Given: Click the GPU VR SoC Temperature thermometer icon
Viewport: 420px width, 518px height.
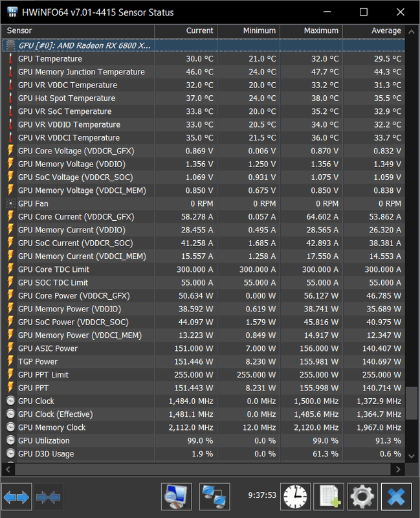Looking at the screenshot, I should point(10,111).
